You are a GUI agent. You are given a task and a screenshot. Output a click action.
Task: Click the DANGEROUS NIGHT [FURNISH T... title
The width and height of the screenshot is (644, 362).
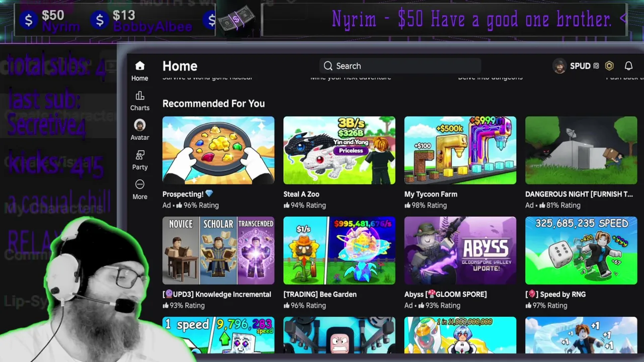579,194
